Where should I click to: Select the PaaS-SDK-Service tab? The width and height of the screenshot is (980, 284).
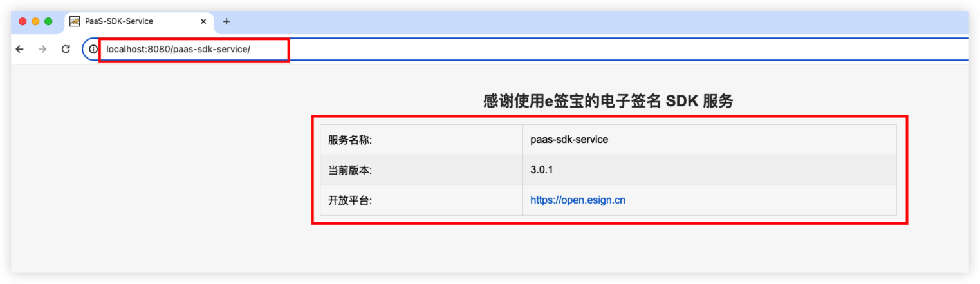tap(139, 21)
